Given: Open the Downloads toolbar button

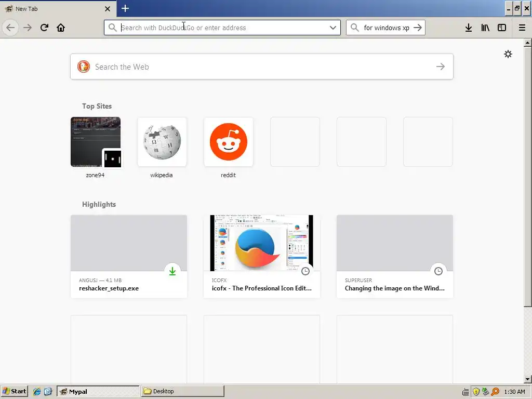Looking at the screenshot, I should 469,28.
